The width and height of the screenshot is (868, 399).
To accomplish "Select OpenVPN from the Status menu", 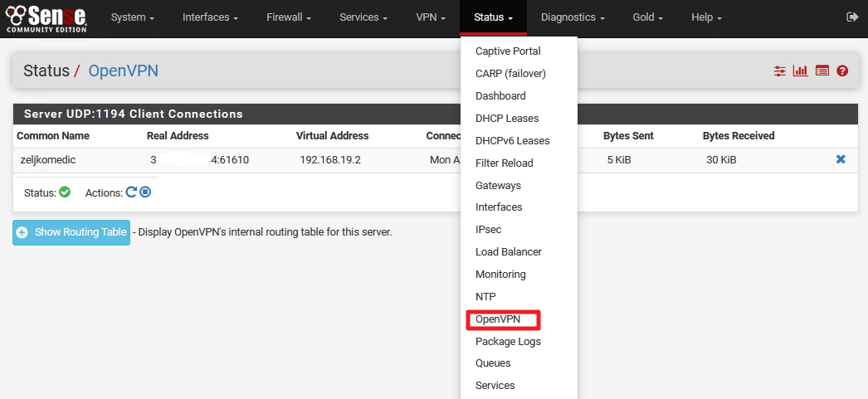I will pyautogui.click(x=498, y=319).
